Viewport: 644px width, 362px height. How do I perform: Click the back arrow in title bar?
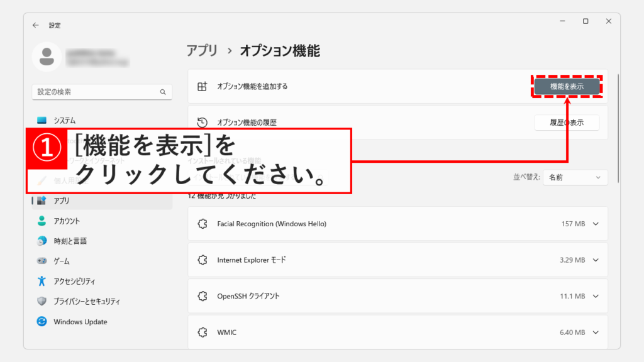tap(36, 25)
